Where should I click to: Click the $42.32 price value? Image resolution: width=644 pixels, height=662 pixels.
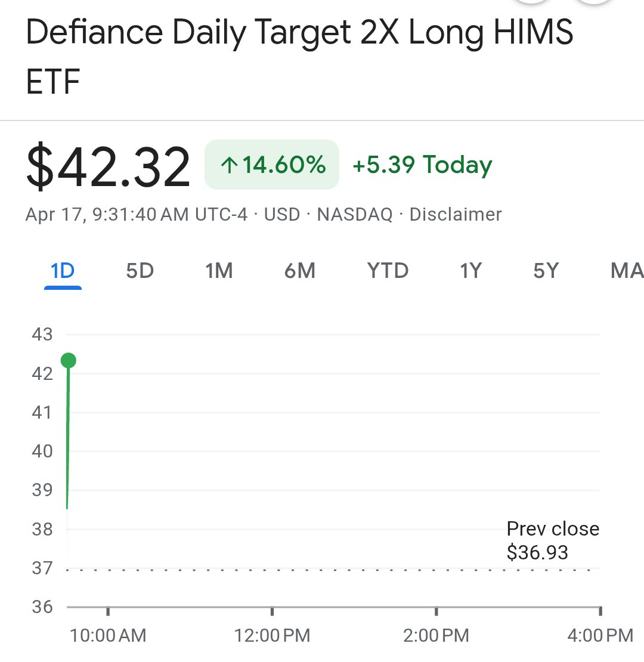coord(108,166)
